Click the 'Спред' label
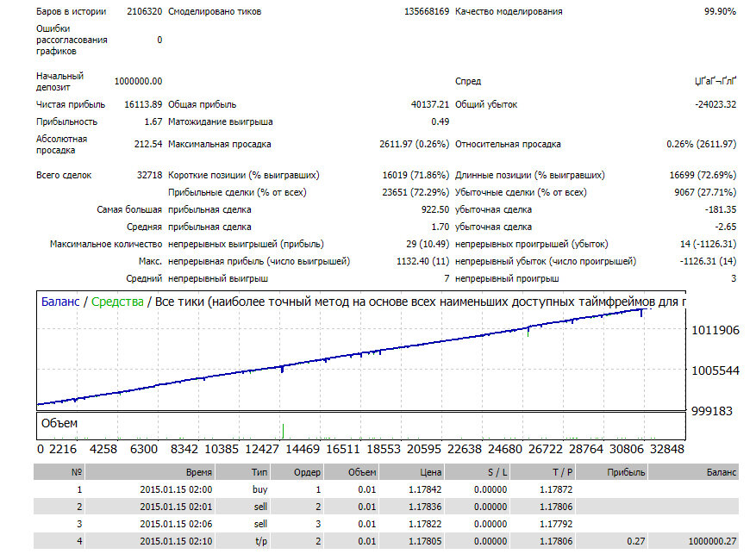756x554 pixels. 468,81
